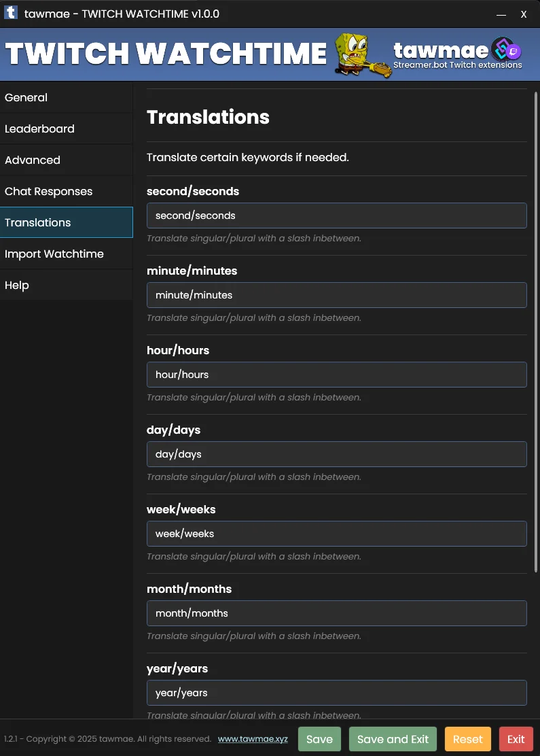Click hint text under week/weeks field
540x756 pixels.
254,556
